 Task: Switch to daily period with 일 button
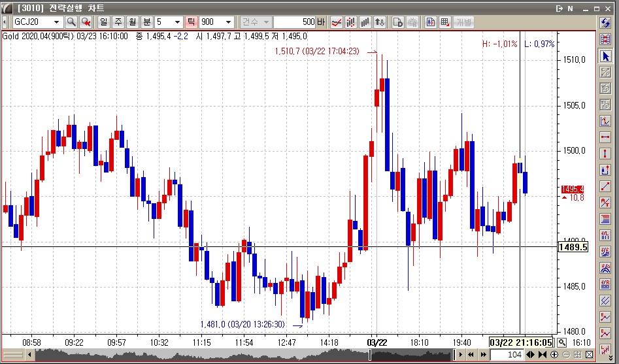point(103,22)
